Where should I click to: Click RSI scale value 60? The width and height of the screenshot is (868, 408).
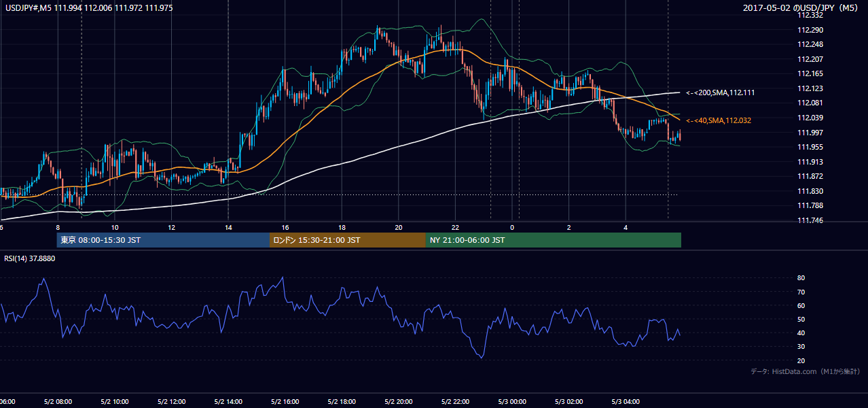pos(801,305)
